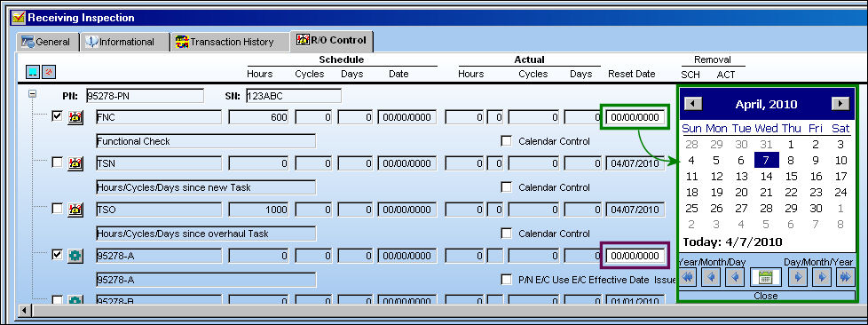Screen dimensions: 868x325
Task: Click the task icon in the FNC row
Action: [75, 117]
